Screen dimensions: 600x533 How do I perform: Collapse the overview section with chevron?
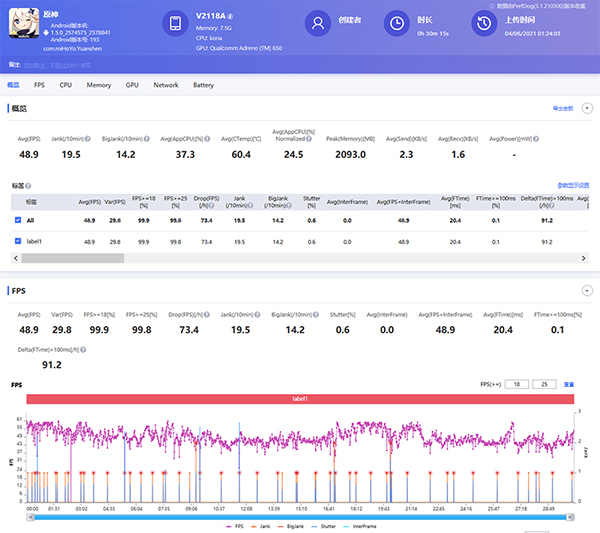[586, 107]
